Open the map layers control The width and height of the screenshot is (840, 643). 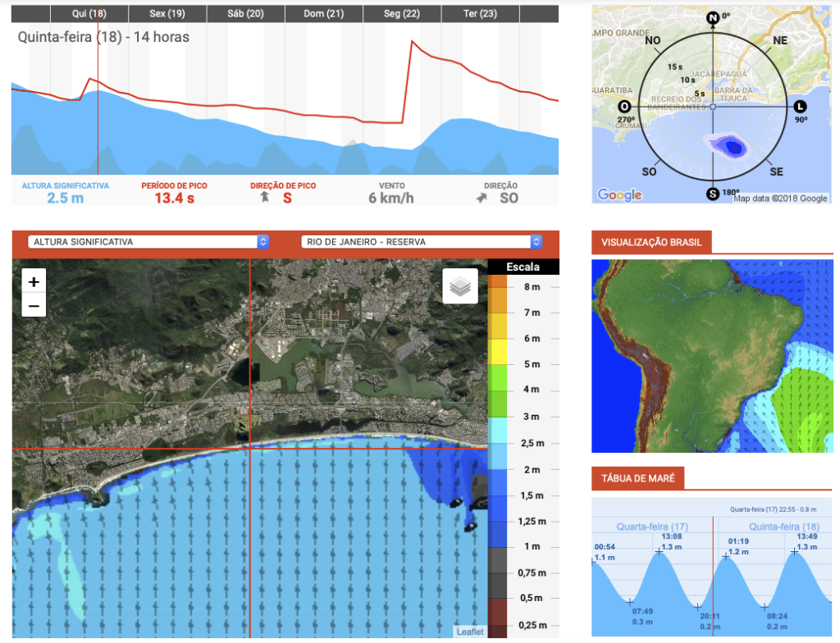(460, 286)
